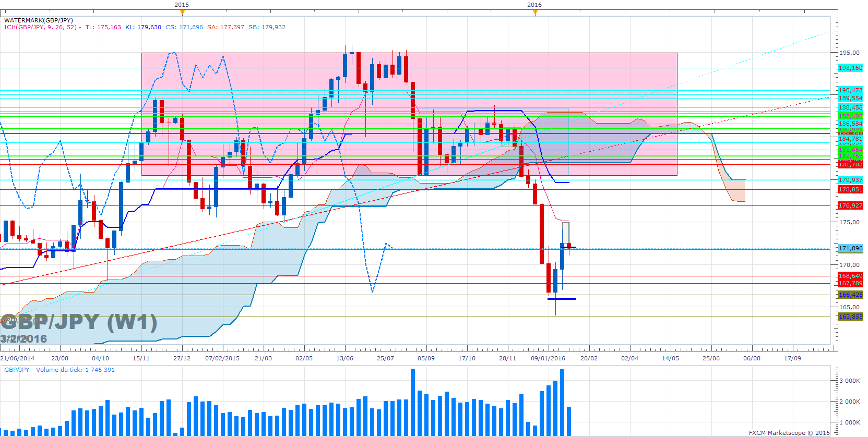Click the SA: 177,397 legend value
868x437 pixels.
tap(225, 27)
